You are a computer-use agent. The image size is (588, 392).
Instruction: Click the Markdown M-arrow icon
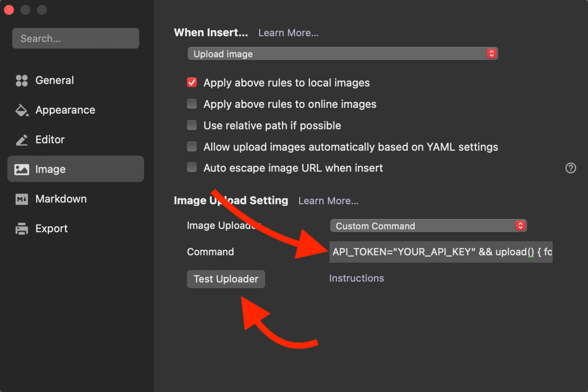coord(21,199)
